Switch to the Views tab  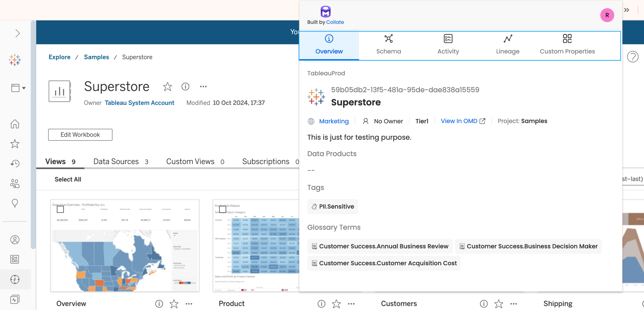click(x=60, y=162)
